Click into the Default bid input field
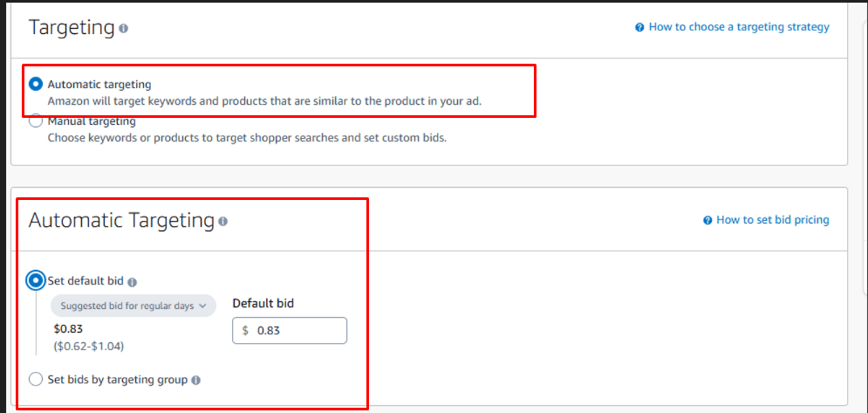Viewport: 868px width, 413px height. (297, 331)
